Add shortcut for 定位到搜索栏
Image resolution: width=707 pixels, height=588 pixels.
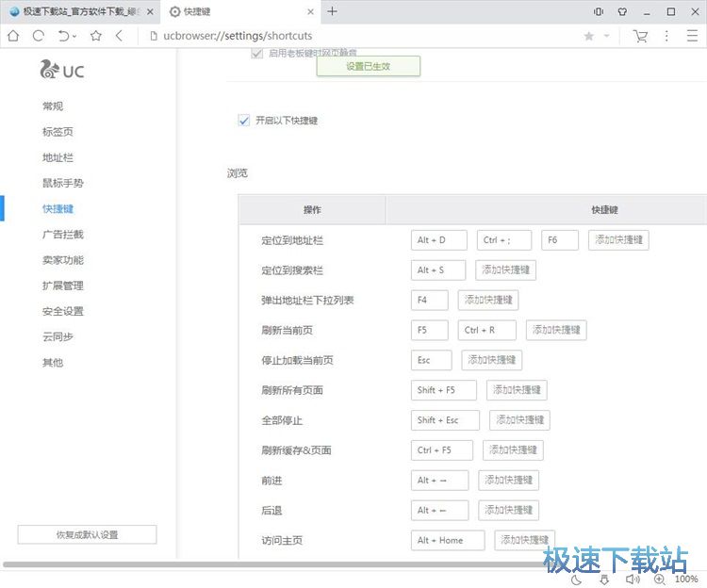pos(505,270)
